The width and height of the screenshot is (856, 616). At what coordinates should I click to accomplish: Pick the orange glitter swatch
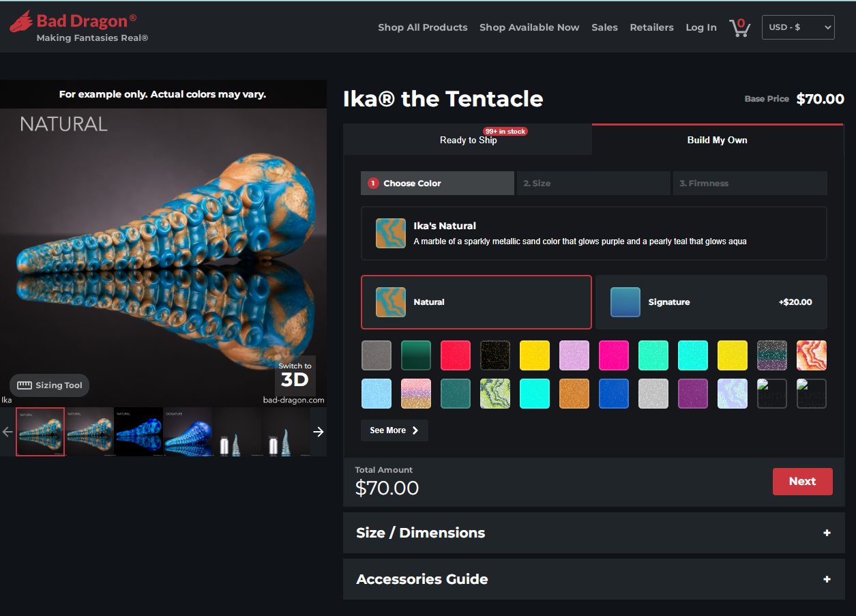tap(574, 394)
